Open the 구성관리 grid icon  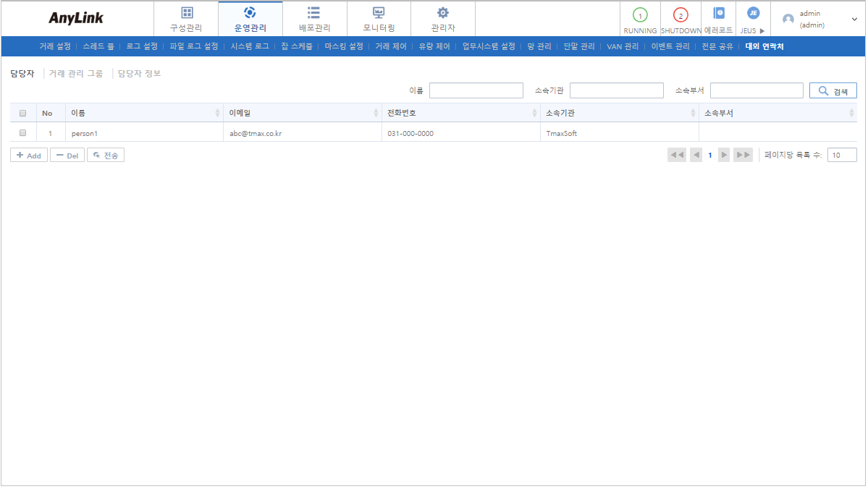pos(187,12)
